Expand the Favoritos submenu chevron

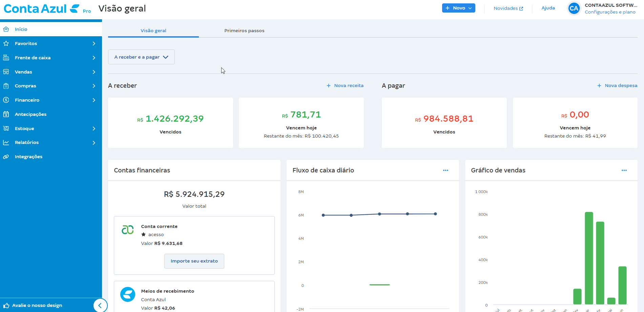coord(94,43)
